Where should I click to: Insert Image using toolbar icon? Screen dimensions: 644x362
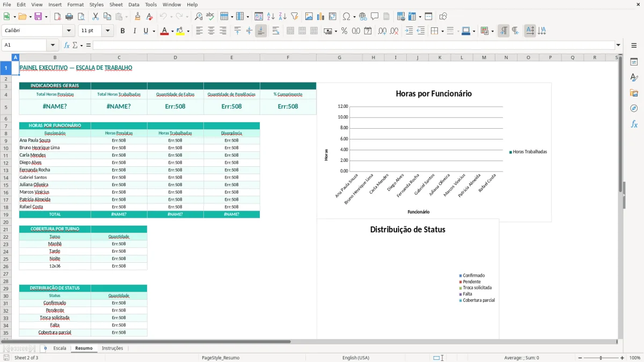click(309, 17)
